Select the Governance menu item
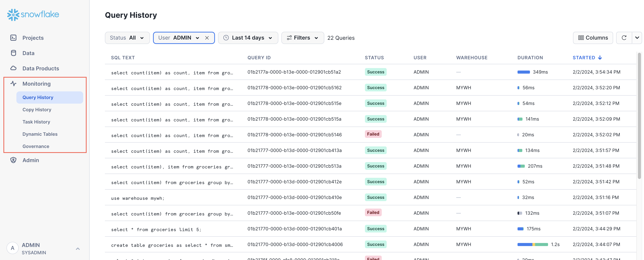This screenshot has width=644, height=260. coord(36,146)
